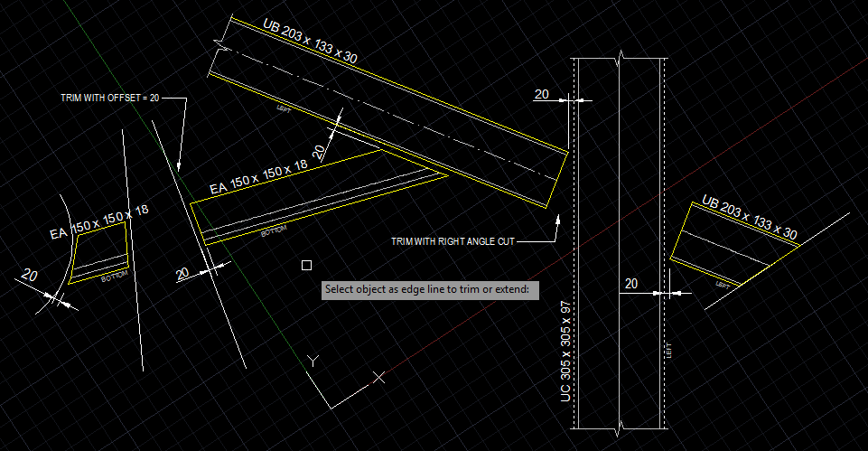The height and width of the screenshot is (451, 868).
Task: Select the 'TRIM WITH OFFSET = 20' note text
Action: [110, 98]
